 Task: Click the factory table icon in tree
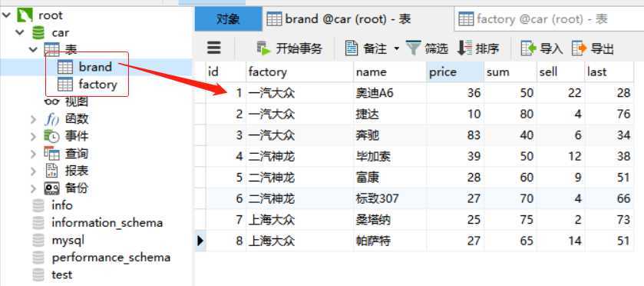coord(65,85)
